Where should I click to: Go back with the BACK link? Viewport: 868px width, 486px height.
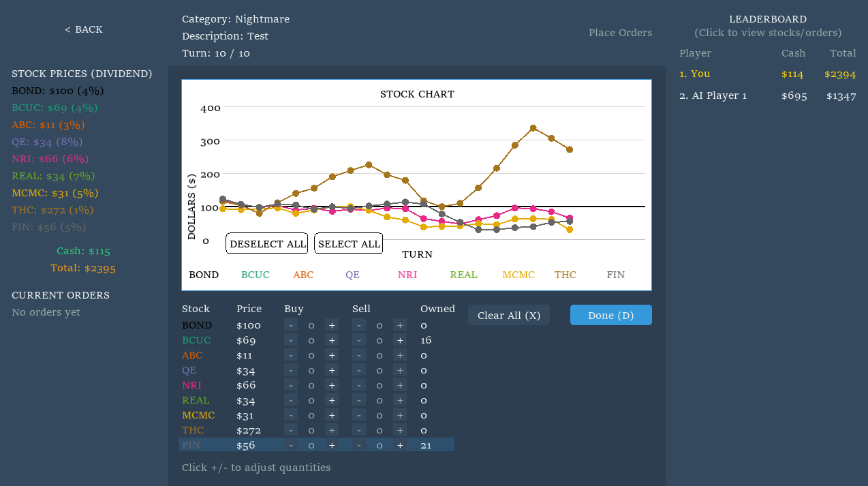coord(84,29)
